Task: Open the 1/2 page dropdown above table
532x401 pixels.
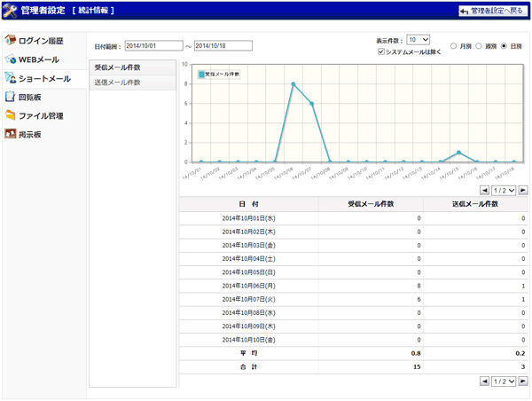Action: click(504, 191)
